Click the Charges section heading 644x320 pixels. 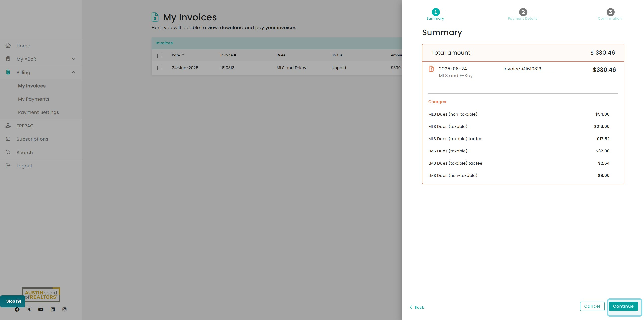click(437, 102)
